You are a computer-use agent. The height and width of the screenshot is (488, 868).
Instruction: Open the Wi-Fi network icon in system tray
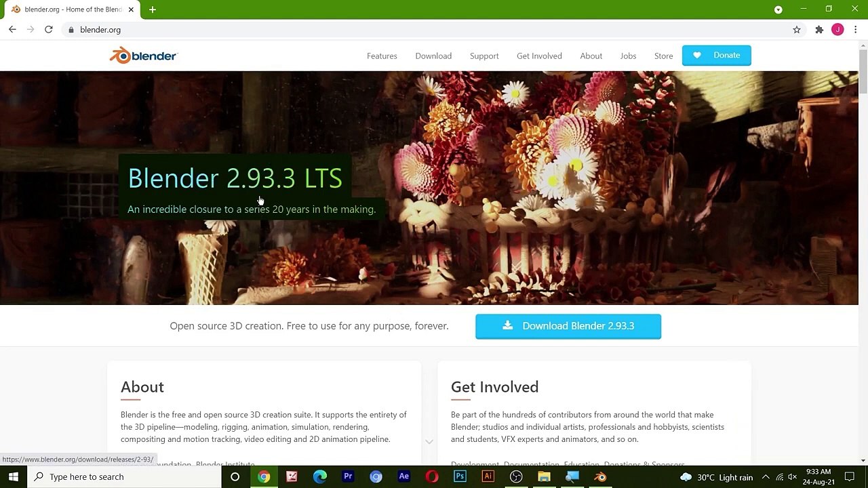tap(779, 477)
